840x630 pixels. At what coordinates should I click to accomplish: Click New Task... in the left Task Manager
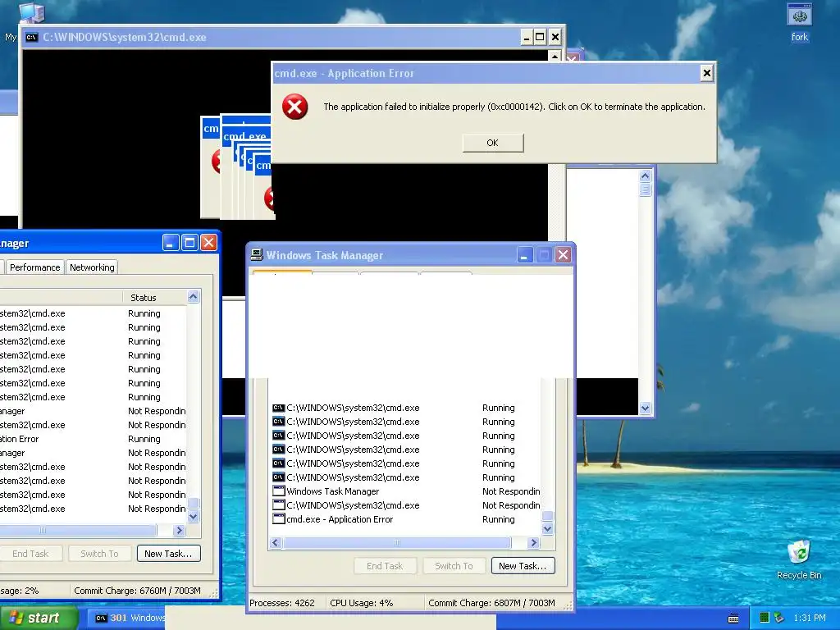pyautogui.click(x=168, y=554)
